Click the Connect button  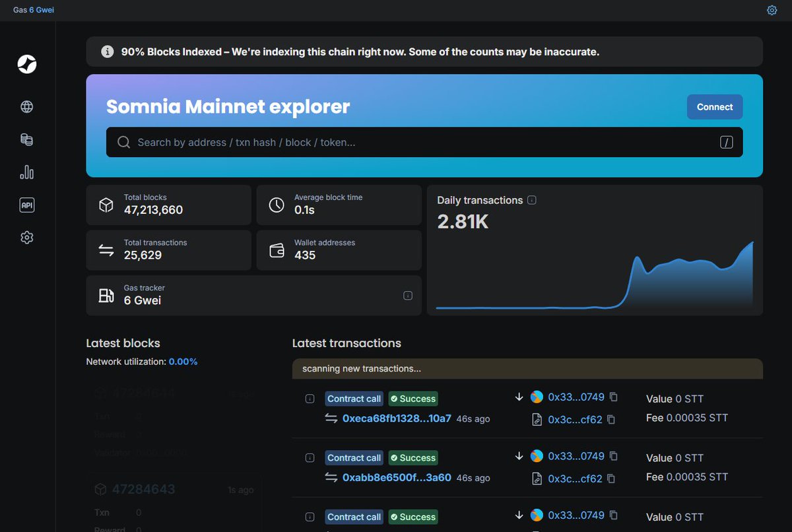click(715, 107)
